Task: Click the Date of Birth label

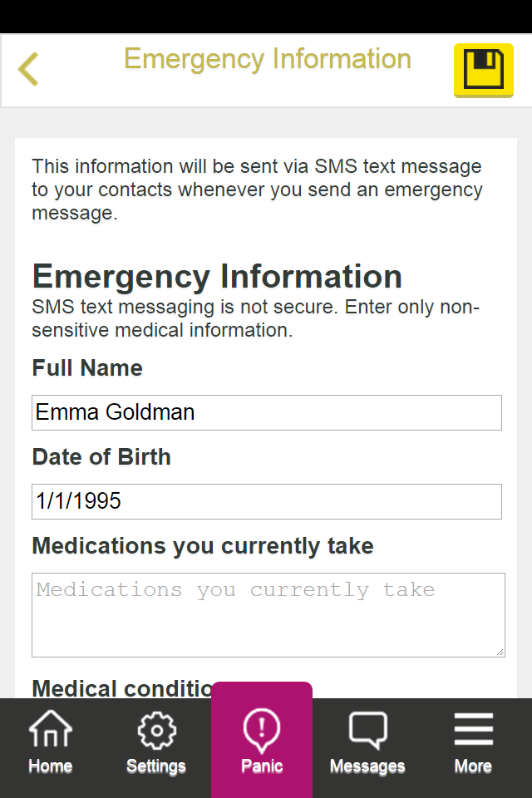Action: (101, 457)
